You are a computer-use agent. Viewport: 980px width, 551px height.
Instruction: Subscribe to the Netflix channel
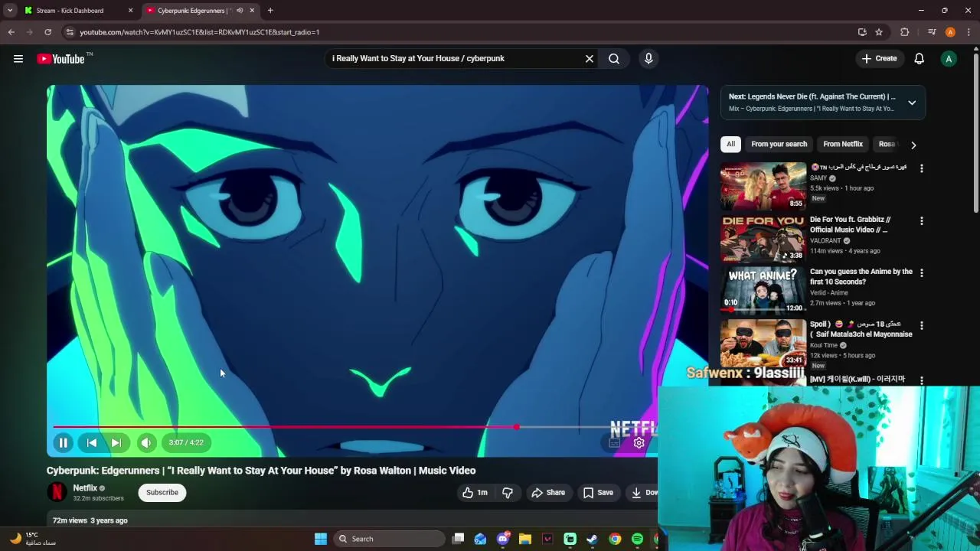[x=162, y=492]
